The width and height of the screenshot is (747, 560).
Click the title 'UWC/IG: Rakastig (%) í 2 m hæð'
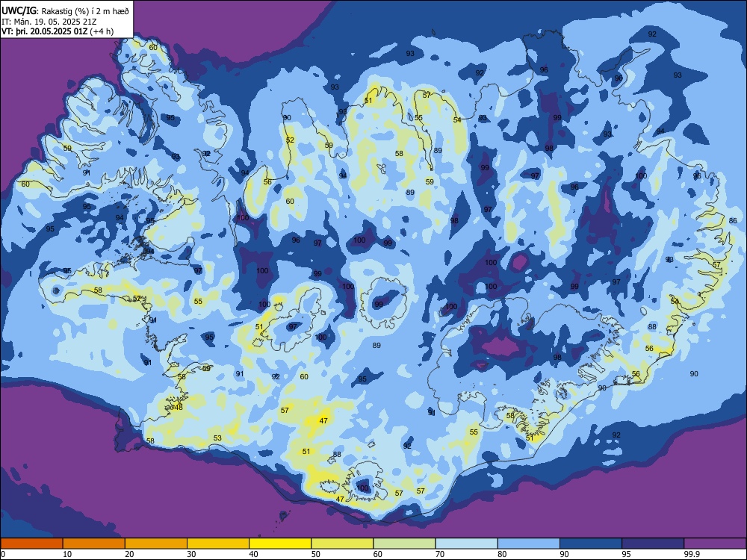coord(65,11)
